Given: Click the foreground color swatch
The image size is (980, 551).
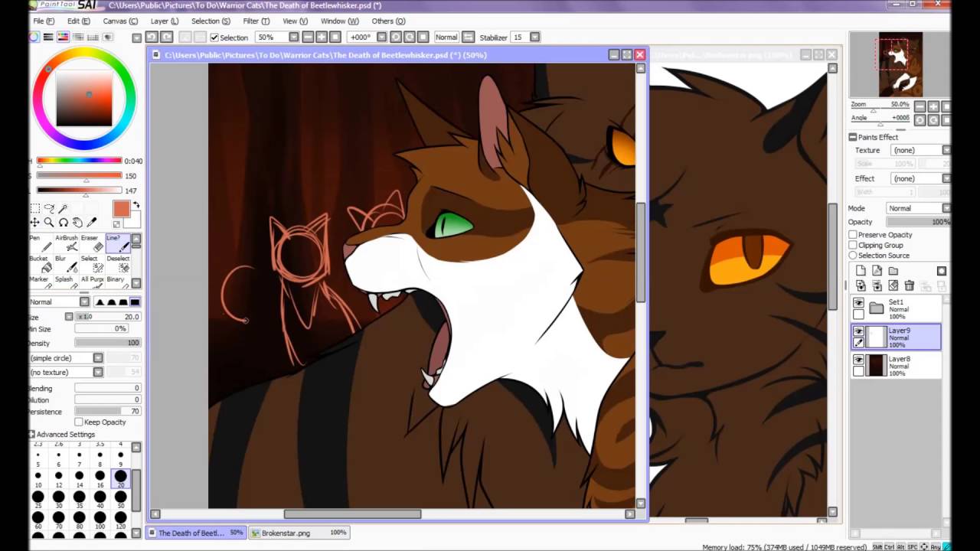Looking at the screenshot, I should (x=121, y=209).
